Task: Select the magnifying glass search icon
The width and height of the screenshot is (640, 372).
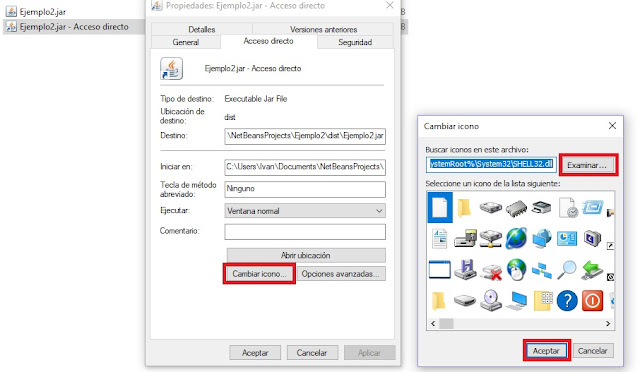Action: tap(567, 270)
